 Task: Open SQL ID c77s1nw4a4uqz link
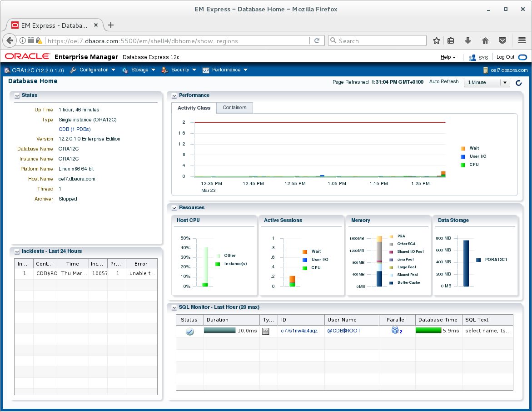(299, 331)
